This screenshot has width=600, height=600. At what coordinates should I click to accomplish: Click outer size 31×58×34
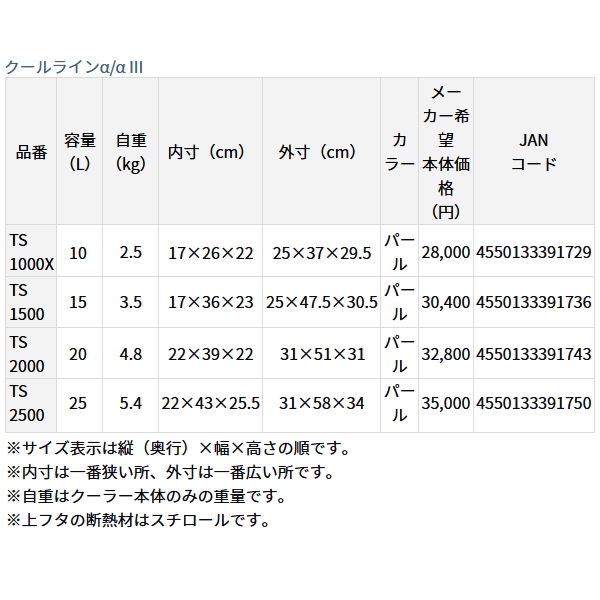pos(321,403)
